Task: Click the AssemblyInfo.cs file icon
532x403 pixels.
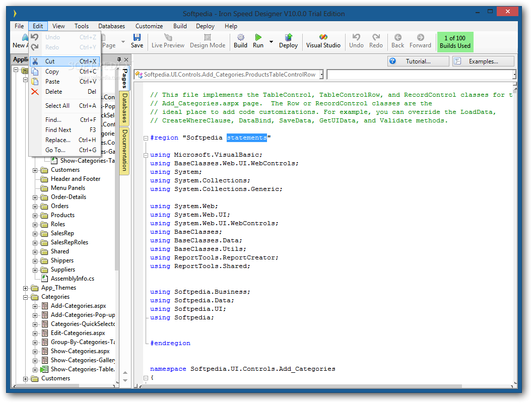Action: 44,278
